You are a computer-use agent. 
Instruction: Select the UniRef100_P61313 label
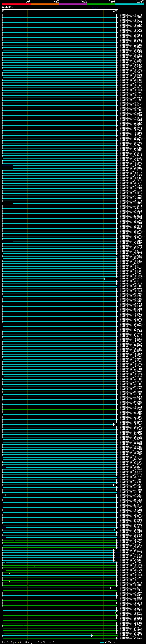pyautogui.click(x=131, y=284)
